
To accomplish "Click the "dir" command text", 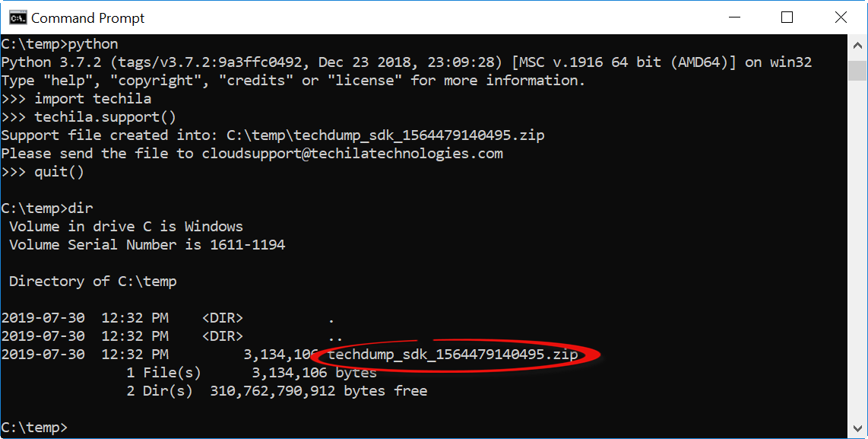I will tap(81, 208).
